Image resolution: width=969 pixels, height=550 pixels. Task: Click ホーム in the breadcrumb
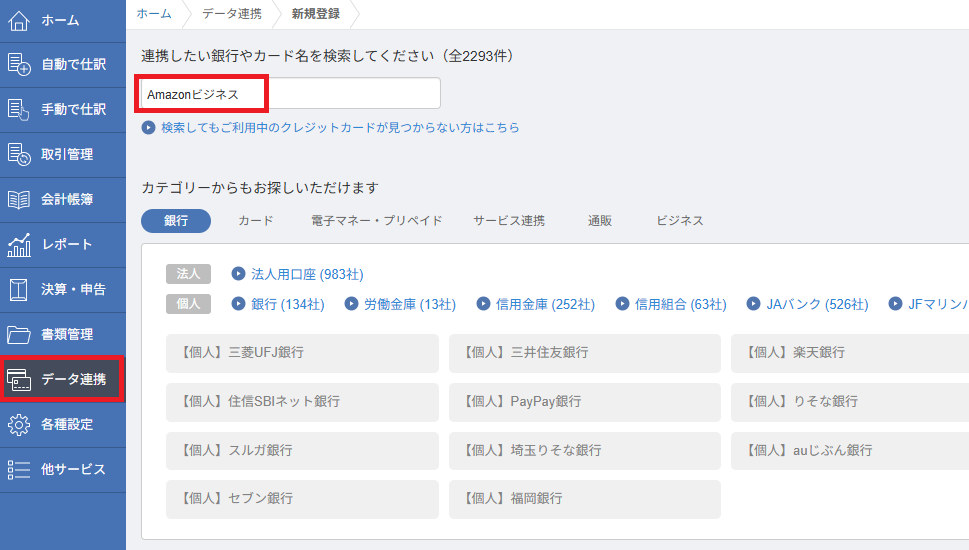tap(153, 14)
